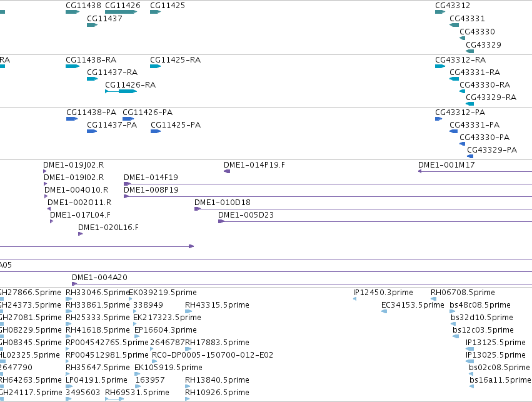Click the CG43330-PA protein feature

coord(462,144)
